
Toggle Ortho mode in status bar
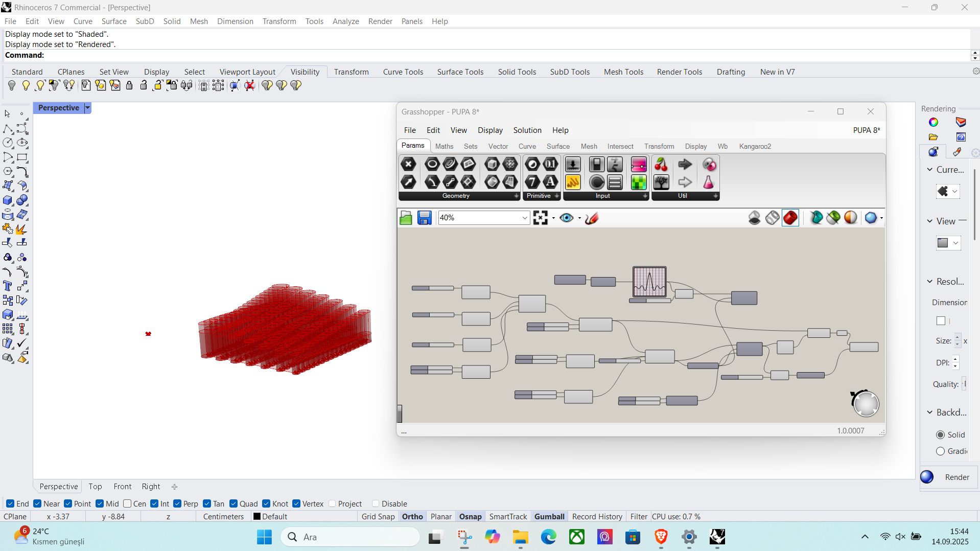(412, 516)
